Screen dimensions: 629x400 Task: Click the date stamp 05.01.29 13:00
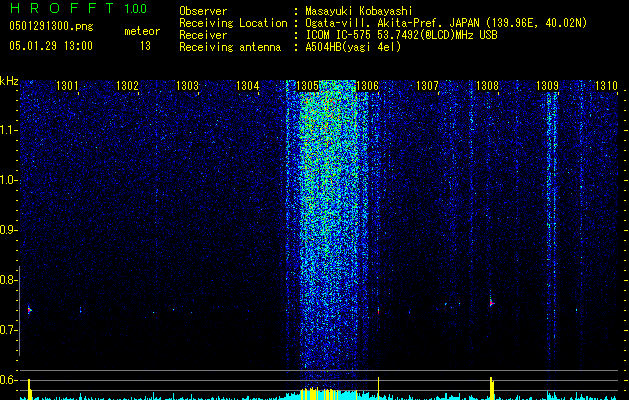tap(51, 46)
